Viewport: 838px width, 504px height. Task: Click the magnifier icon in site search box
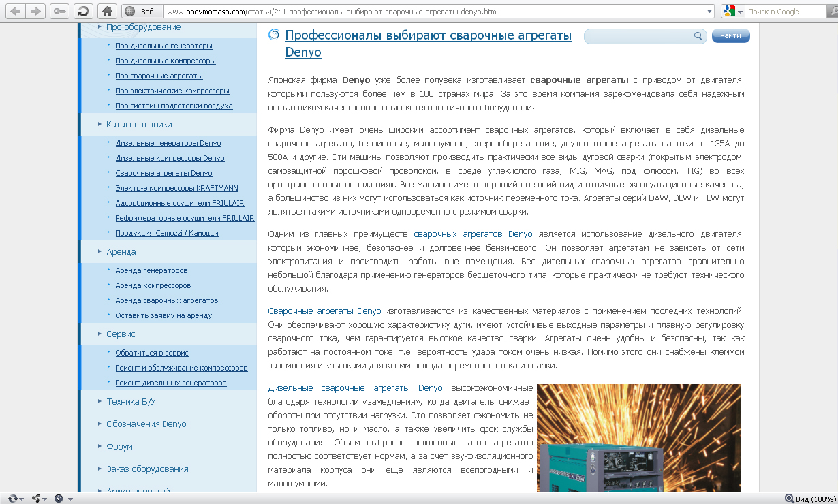pyautogui.click(x=698, y=36)
